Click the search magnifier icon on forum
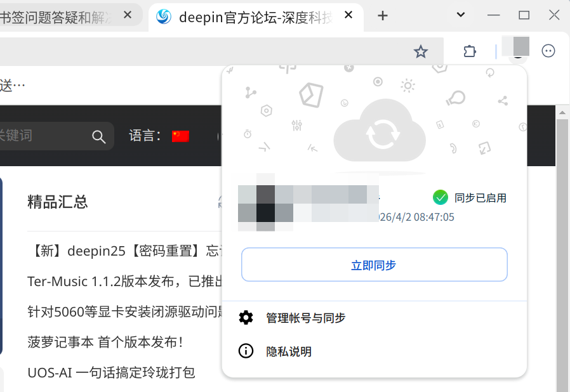The image size is (570, 392). (x=98, y=136)
